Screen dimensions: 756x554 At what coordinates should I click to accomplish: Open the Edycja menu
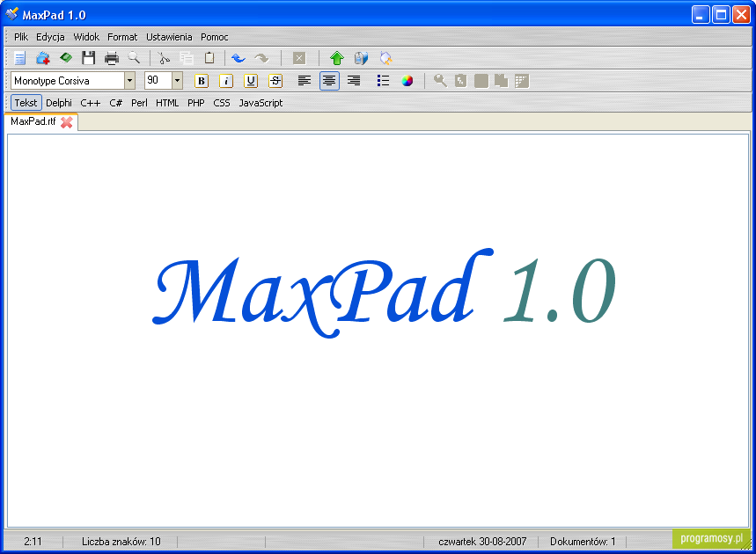pyautogui.click(x=51, y=37)
